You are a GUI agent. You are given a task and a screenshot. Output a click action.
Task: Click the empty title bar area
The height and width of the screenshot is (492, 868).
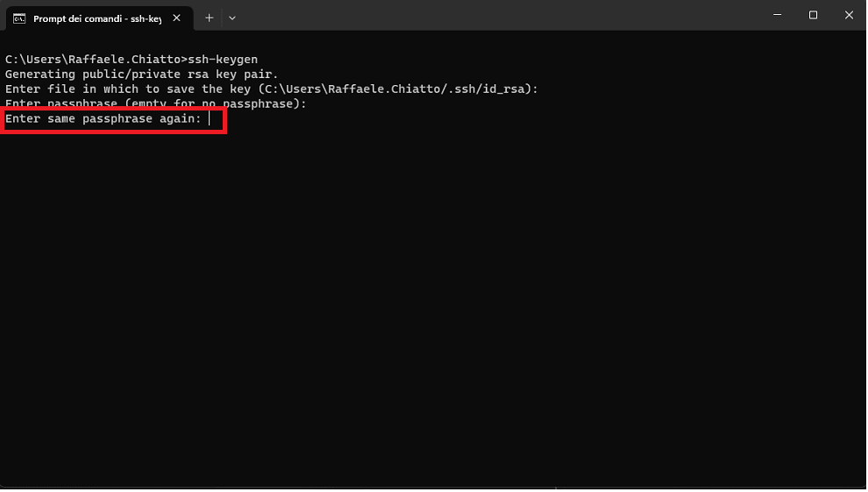click(x=498, y=16)
